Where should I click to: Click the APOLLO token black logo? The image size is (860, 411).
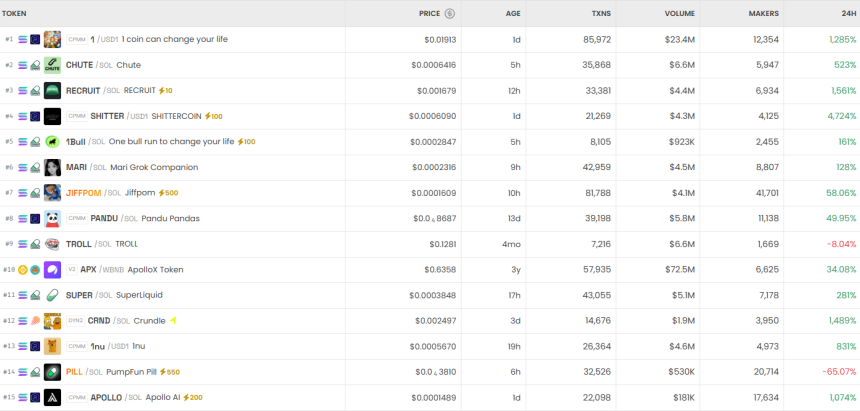point(52,397)
